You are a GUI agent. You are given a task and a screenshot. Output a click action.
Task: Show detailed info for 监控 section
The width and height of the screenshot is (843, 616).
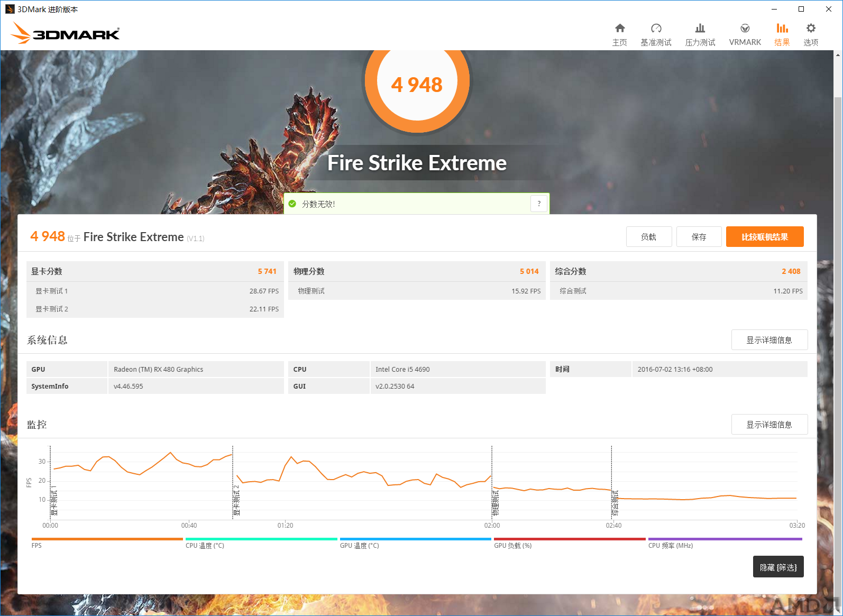(769, 425)
